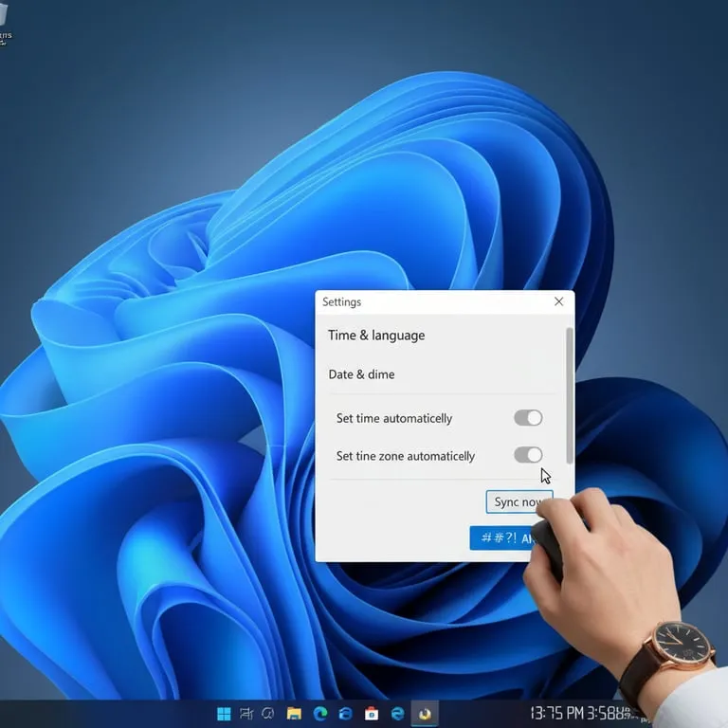Toggle Set time automatically switch
728x728 pixels.
(x=528, y=418)
